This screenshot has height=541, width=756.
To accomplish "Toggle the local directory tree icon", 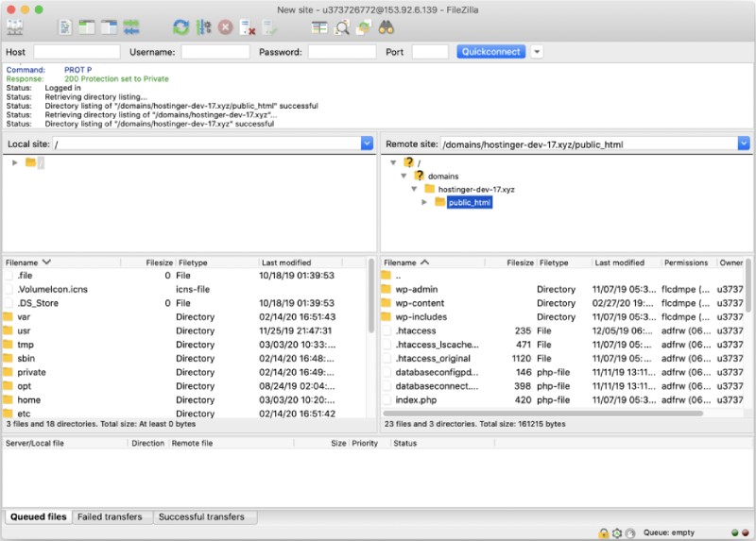I will click(87, 27).
